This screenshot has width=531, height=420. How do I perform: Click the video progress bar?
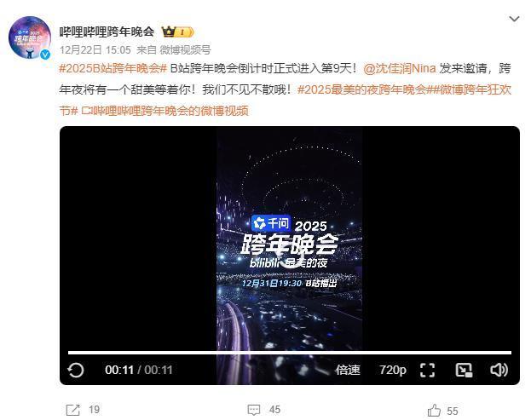click(x=290, y=353)
